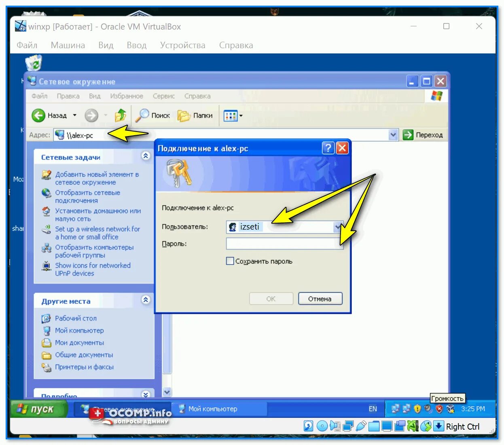Screen dimensions: 504x445
Task: Click the mouse integration status icon
Action: click(426, 426)
